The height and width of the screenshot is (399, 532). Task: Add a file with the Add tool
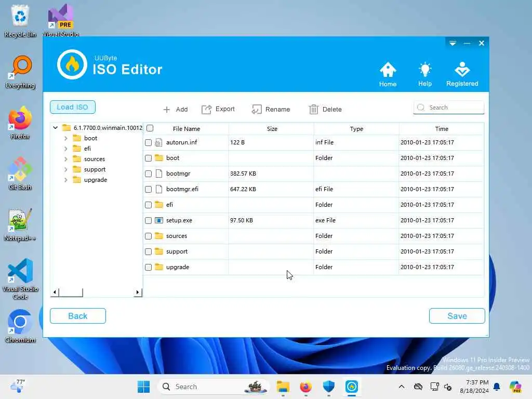(x=175, y=109)
